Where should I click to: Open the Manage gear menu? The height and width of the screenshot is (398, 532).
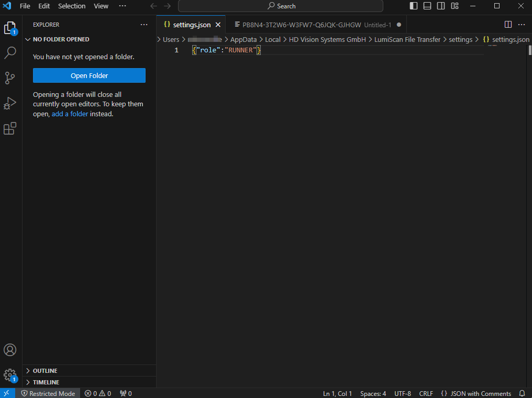(x=10, y=375)
